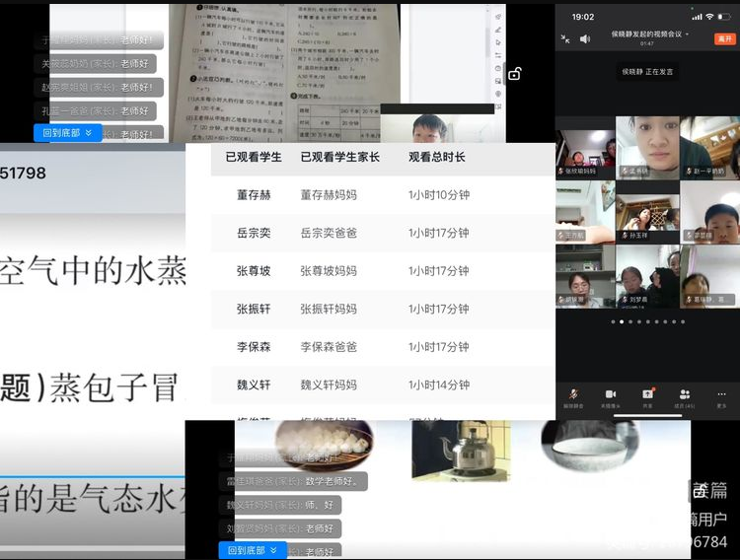
Task: Click the kettle image thumbnail
Action: point(462,451)
